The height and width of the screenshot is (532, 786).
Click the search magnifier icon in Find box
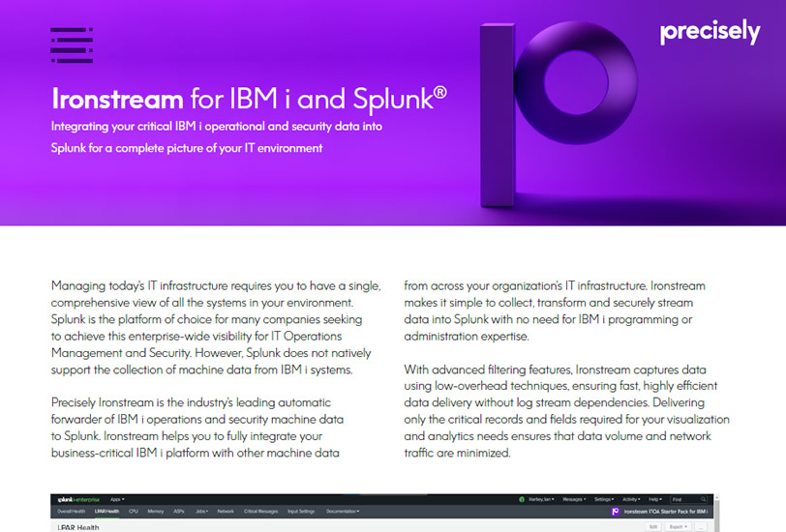(x=703, y=499)
